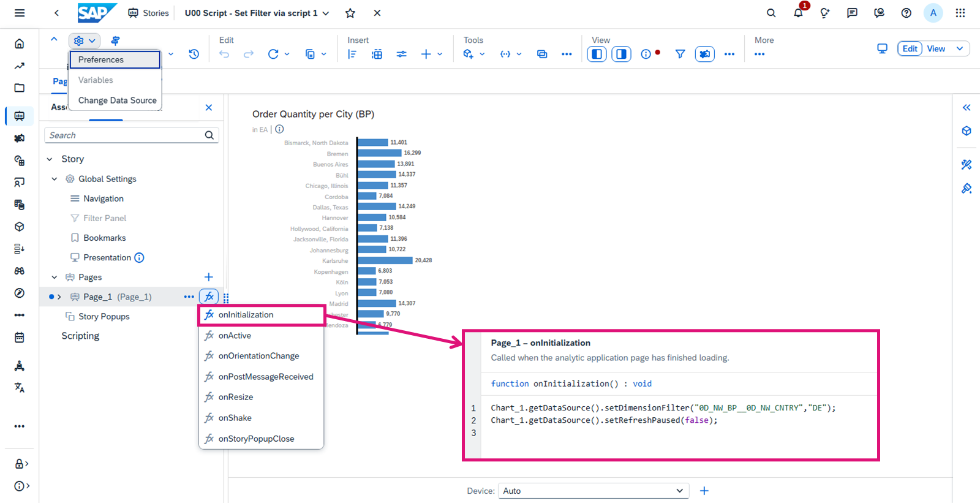Viewport: 980px width, 503px height.
Task: Open the script fx icon for Page_1
Action: [x=209, y=297]
